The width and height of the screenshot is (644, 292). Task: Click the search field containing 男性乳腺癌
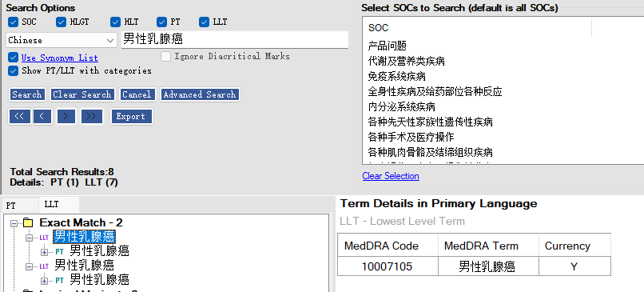[x=235, y=39]
